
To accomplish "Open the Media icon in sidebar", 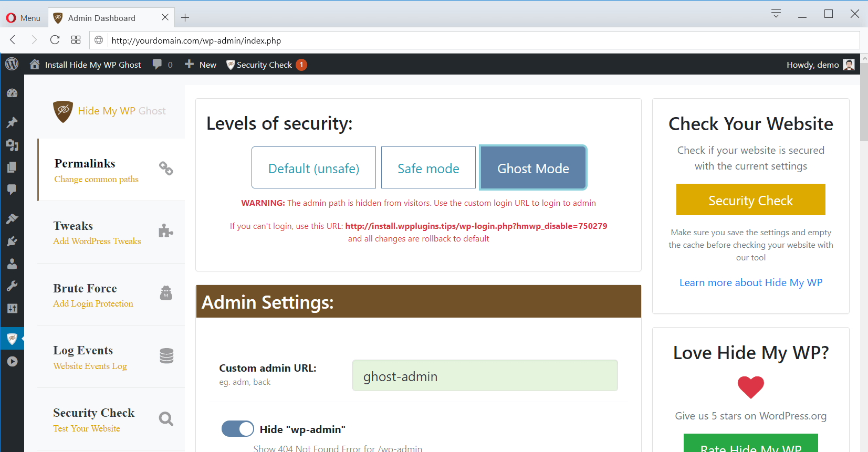I will pyautogui.click(x=12, y=145).
